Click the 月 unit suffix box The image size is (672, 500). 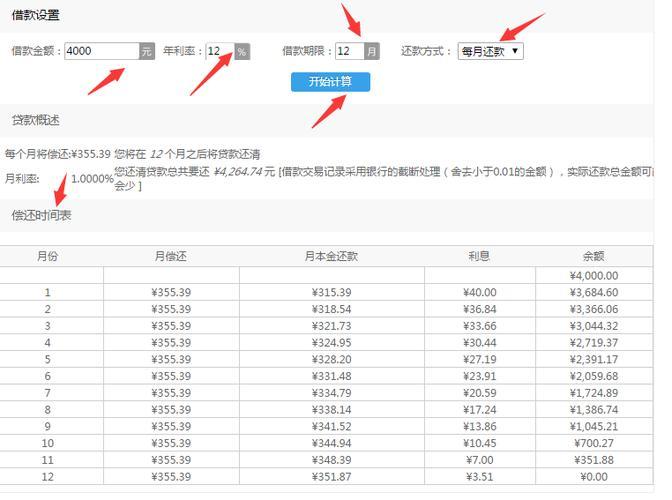coord(372,51)
